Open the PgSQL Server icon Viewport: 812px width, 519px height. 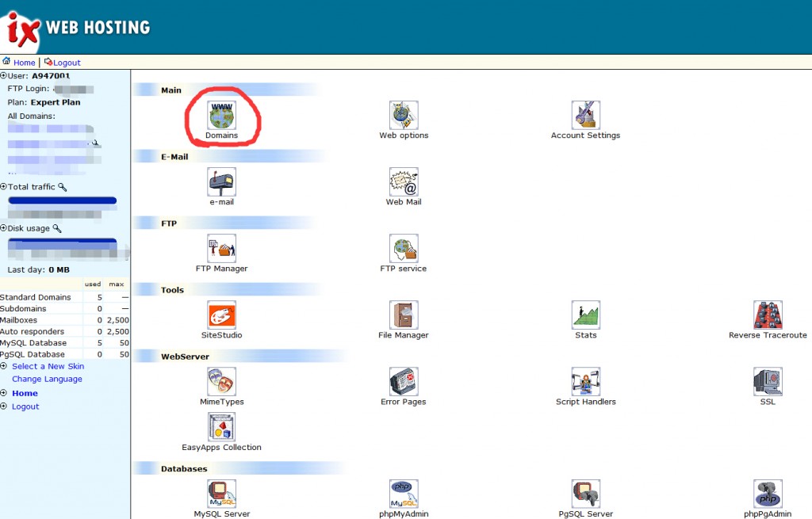coord(586,494)
